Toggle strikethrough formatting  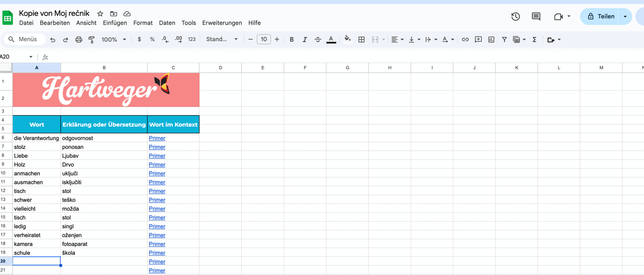click(x=318, y=39)
